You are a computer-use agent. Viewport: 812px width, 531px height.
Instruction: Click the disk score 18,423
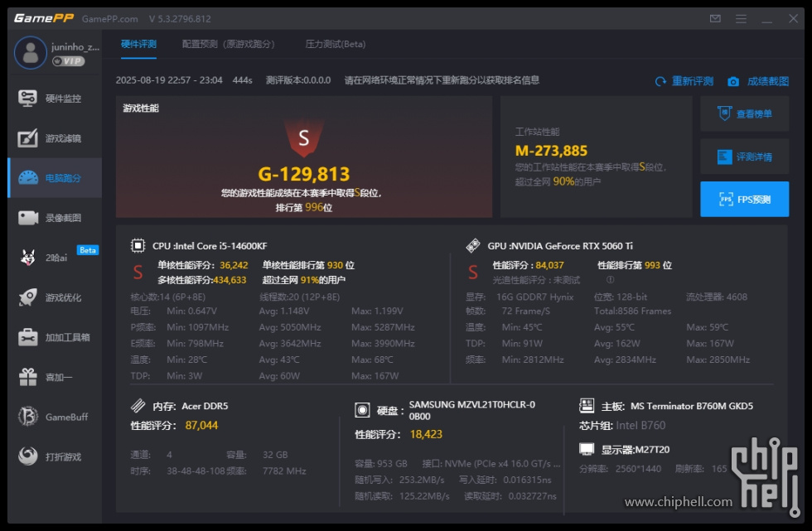pyautogui.click(x=426, y=434)
